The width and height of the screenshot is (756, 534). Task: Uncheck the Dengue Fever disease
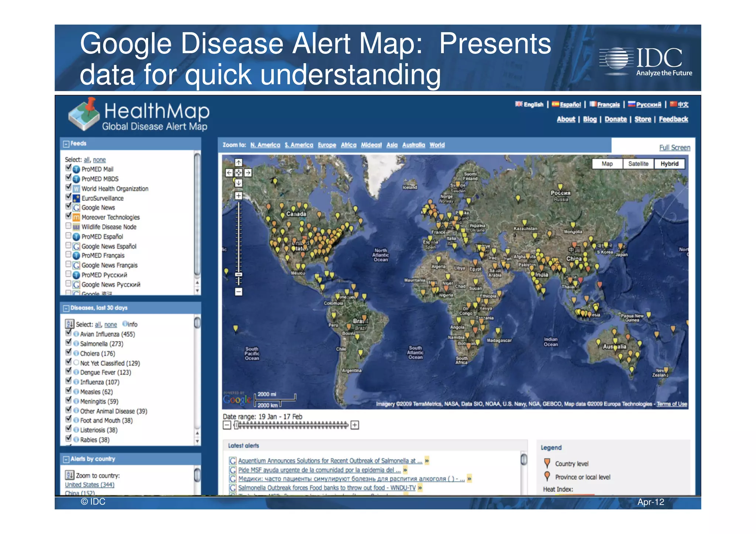(68, 371)
